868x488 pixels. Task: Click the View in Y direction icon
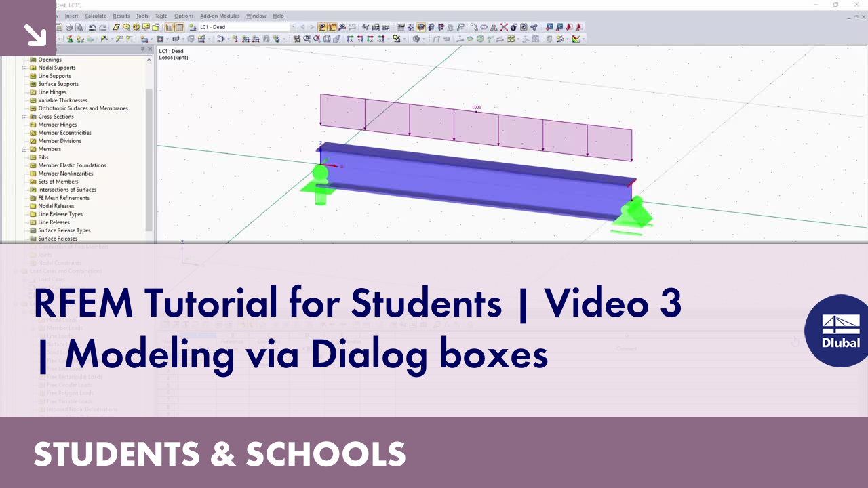pos(360,39)
